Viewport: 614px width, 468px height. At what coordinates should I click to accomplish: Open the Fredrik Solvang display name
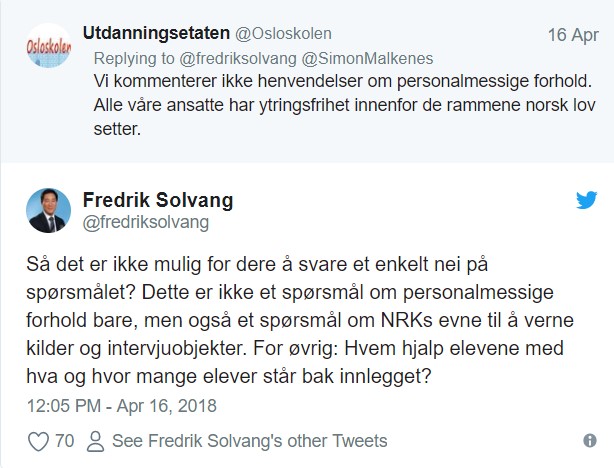tap(158, 200)
